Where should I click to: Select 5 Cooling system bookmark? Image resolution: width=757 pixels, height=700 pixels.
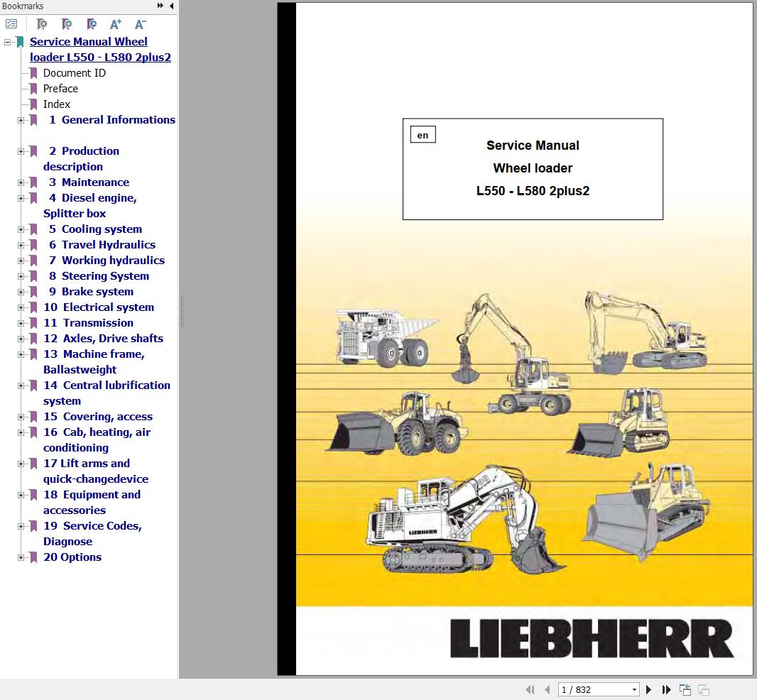(95, 229)
